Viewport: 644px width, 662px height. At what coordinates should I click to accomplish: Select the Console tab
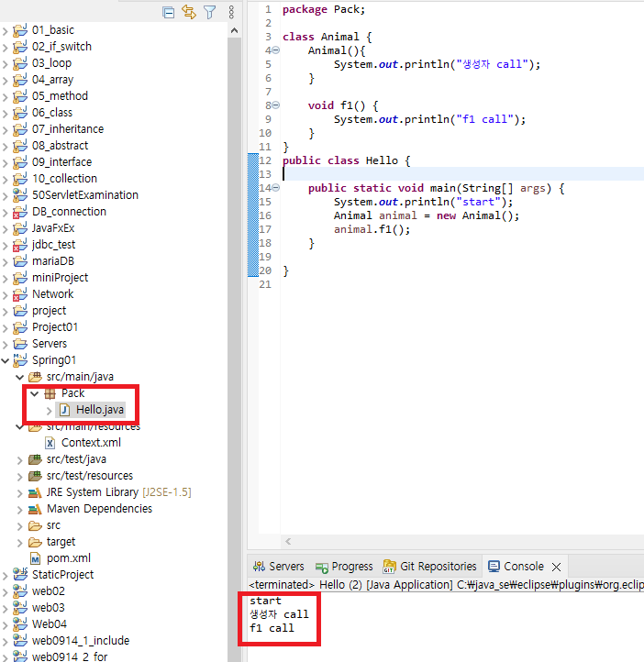point(516,566)
